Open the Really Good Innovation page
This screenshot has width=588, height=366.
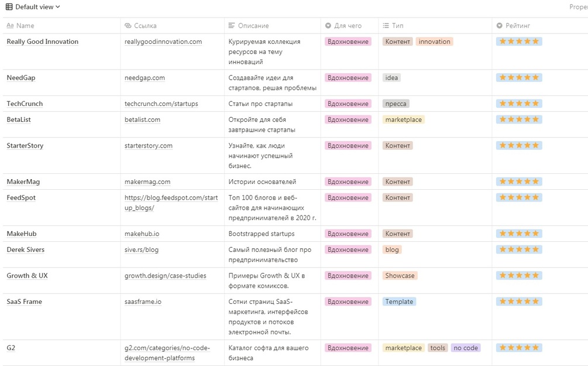42,42
